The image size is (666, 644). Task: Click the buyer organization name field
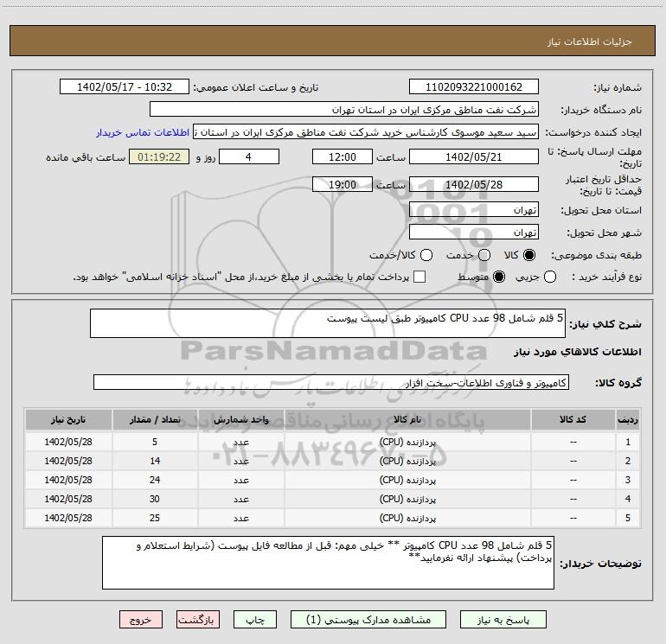[344, 110]
